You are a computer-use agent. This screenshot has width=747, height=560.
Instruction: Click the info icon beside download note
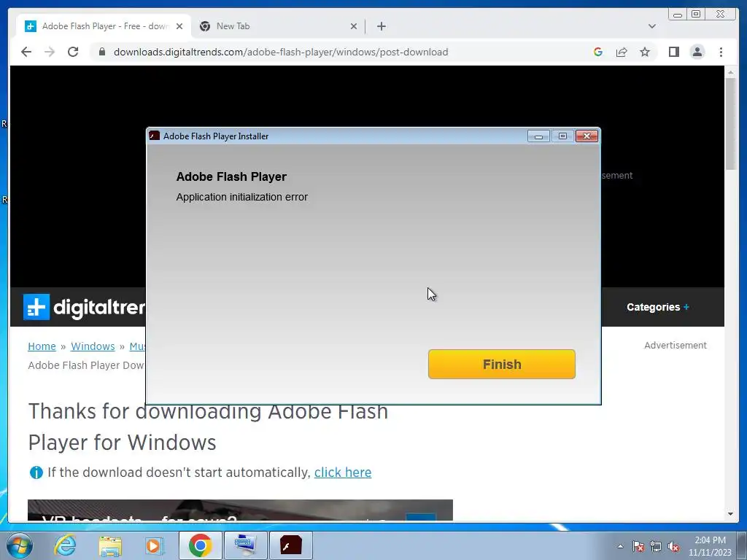pos(36,472)
